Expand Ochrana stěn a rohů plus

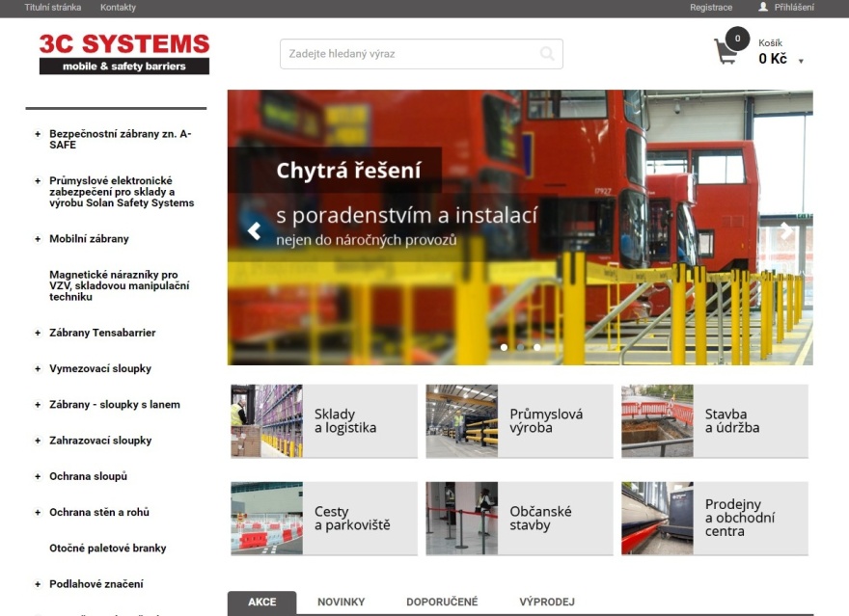coord(38,512)
